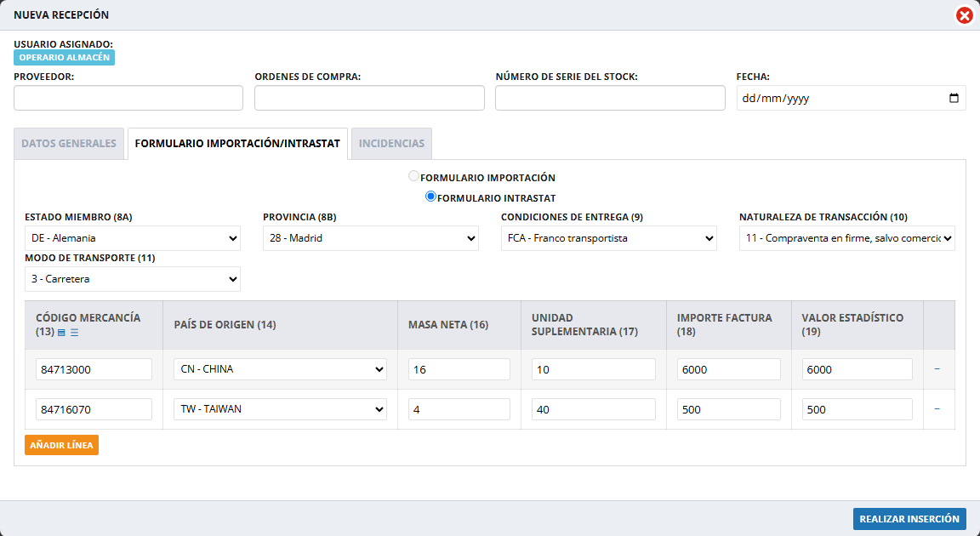Viewport: 980px width, 536px height.
Task: Focus the Número de Serie del Stock field
Action: point(610,98)
